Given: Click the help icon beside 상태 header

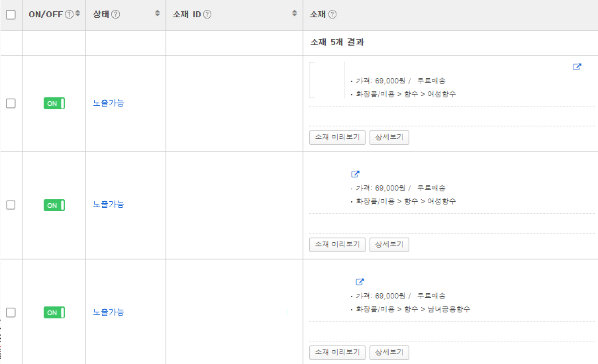Looking at the screenshot, I should [116, 15].
